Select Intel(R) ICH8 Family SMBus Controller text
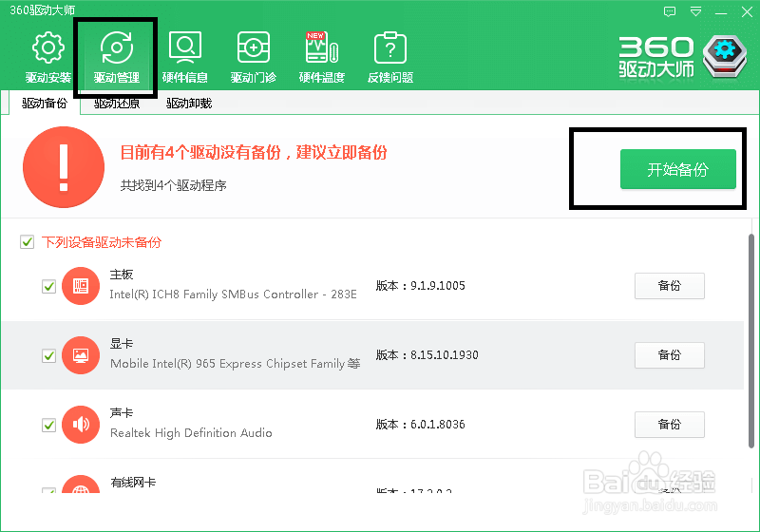Image resolution: width=760 pixels, height=532 pixels. click(233, 294)
